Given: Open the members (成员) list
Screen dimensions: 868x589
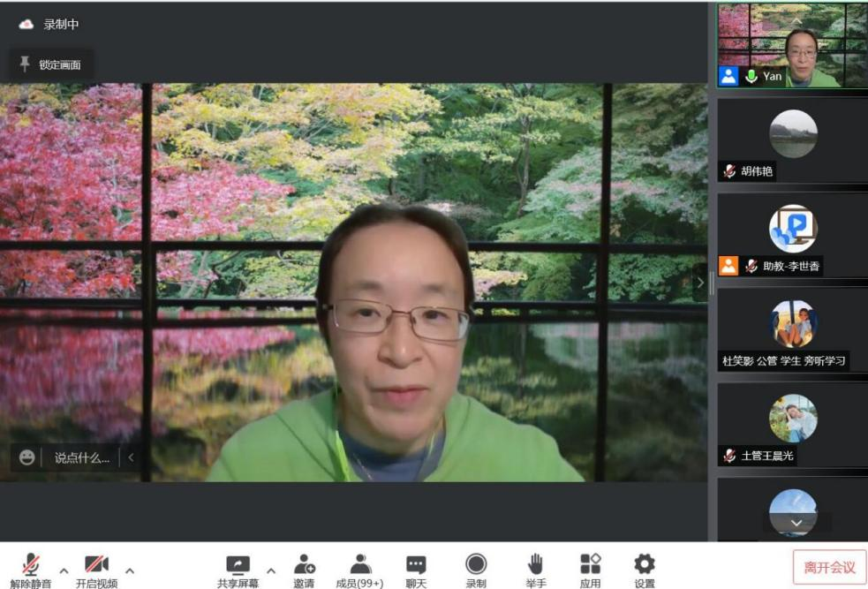Looking at the screenshot, I should (x=359, y=565).
